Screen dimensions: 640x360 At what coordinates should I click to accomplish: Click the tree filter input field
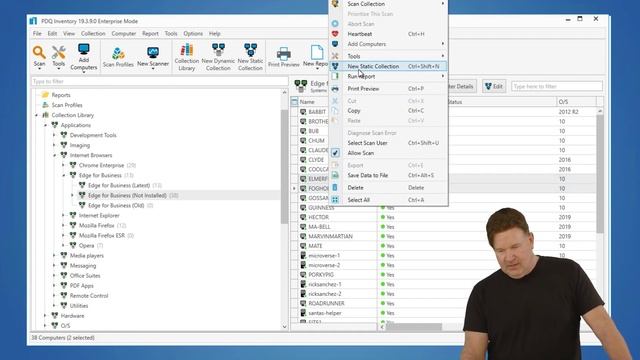(x=159, y=81)
